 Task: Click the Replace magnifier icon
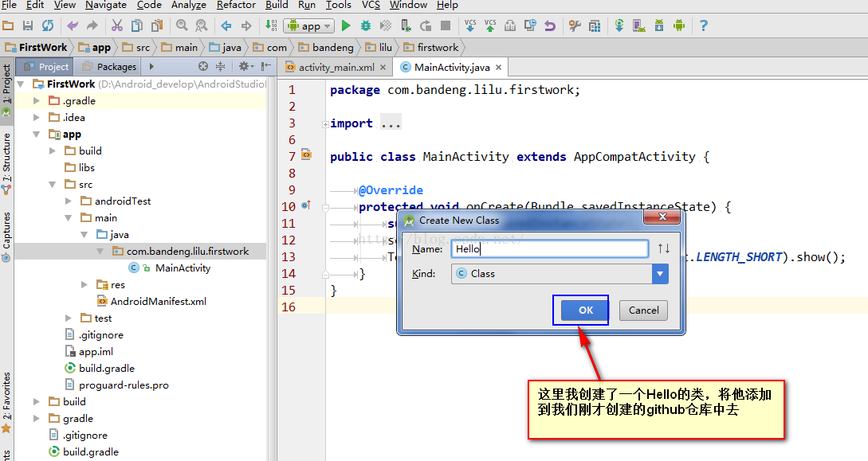tap(202, 25)
